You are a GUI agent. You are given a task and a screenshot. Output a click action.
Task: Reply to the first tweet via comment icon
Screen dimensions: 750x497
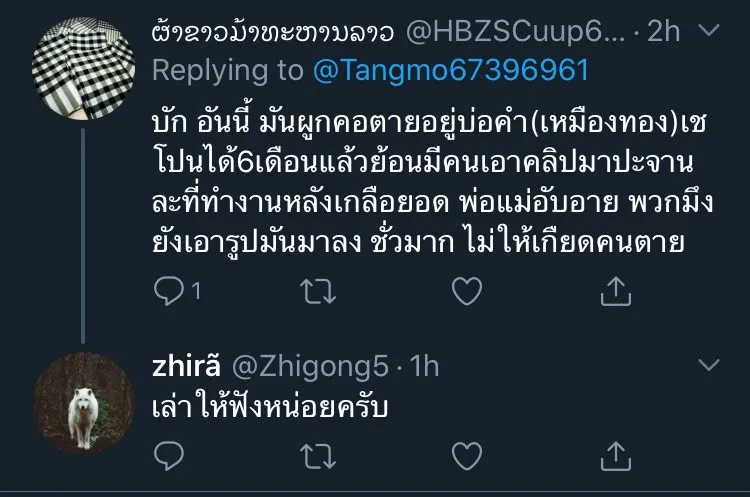click(169, 290)
